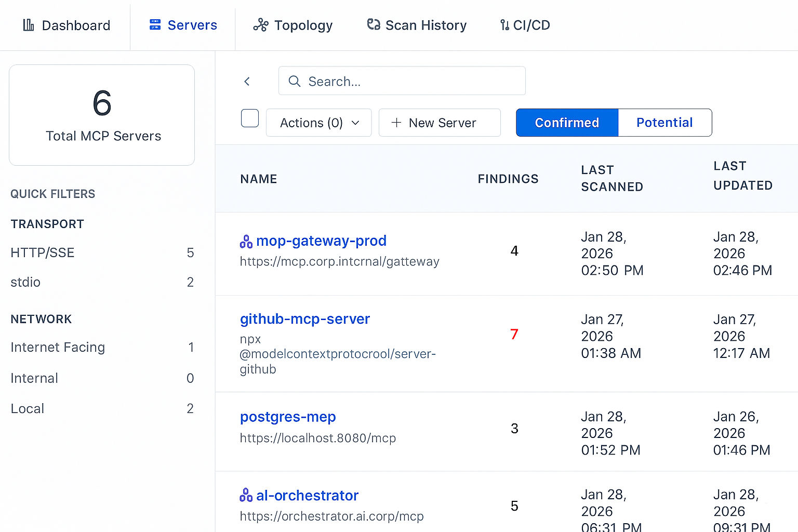Click the search magnifier icon
The width and height of the screenshot is (798, 532).
[295, 81]
